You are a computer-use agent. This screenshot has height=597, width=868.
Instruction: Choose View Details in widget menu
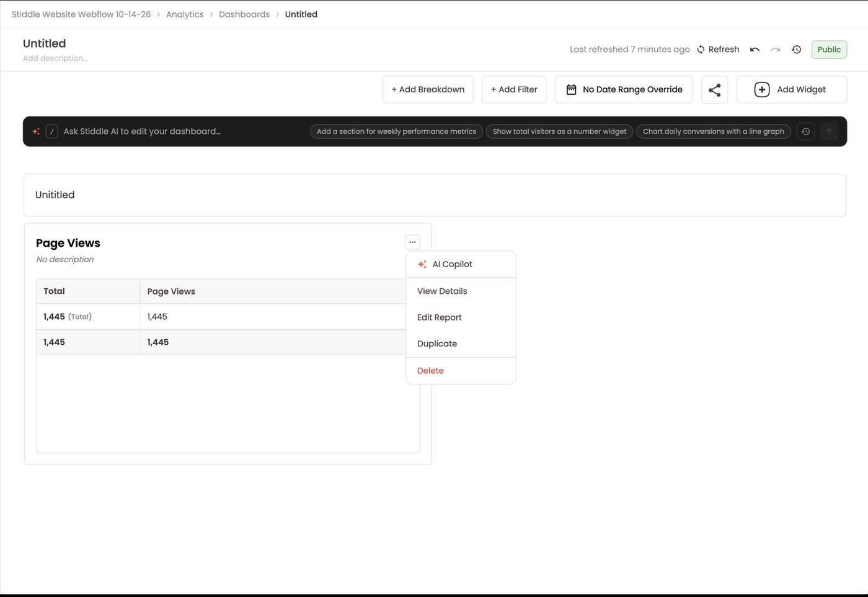tap(461, 291)
